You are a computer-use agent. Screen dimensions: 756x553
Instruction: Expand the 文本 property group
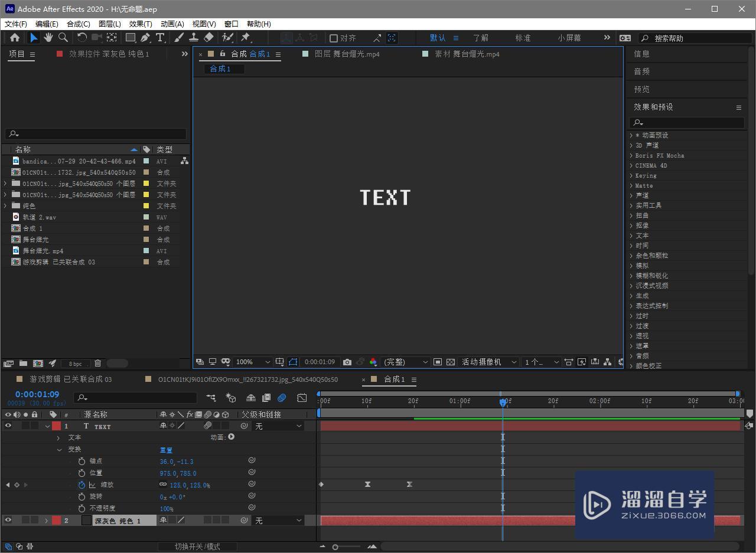tap(58, 438)
